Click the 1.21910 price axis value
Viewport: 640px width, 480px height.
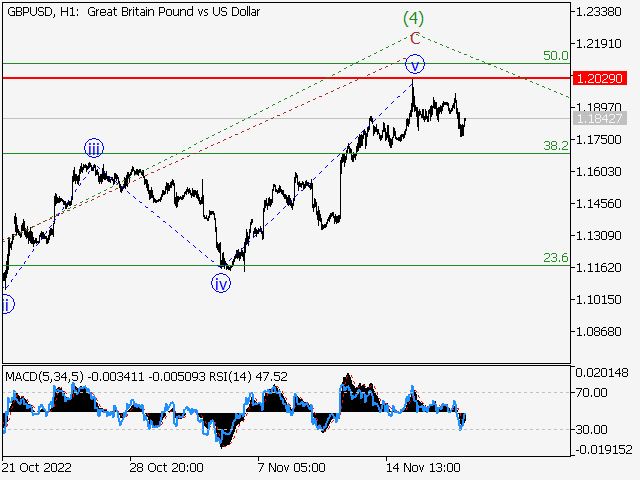[x=598, y=43]
